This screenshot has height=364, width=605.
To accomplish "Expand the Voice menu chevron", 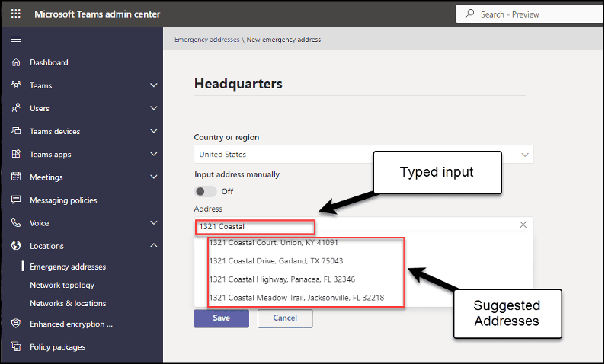I will coord(154,223).
